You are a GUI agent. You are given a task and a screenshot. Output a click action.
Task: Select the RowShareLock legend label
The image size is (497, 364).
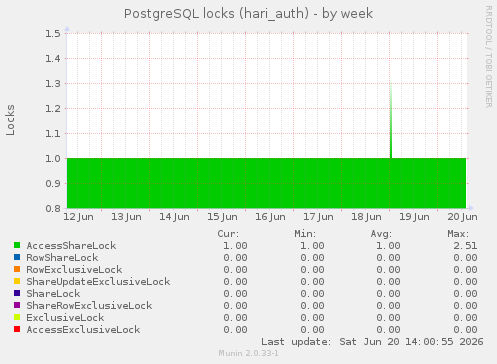click(x=62, y=258)
